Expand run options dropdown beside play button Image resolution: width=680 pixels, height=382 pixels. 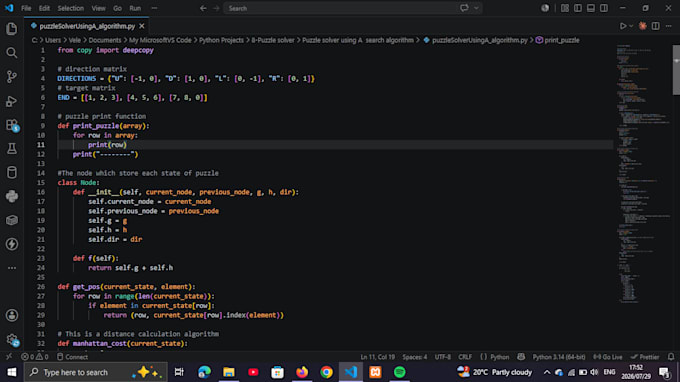tap(631, 26)
